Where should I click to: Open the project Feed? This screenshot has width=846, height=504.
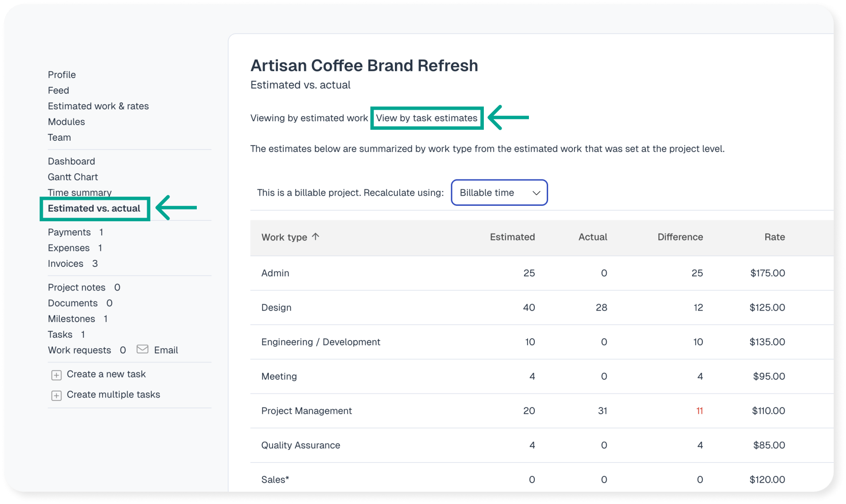pyautogui.click(x=58, y=91)
